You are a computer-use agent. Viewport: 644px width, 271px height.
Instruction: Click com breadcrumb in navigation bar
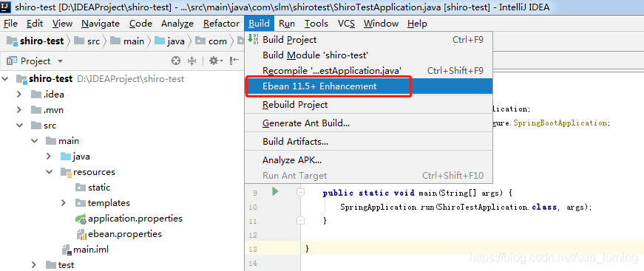(x=211, y=41)
